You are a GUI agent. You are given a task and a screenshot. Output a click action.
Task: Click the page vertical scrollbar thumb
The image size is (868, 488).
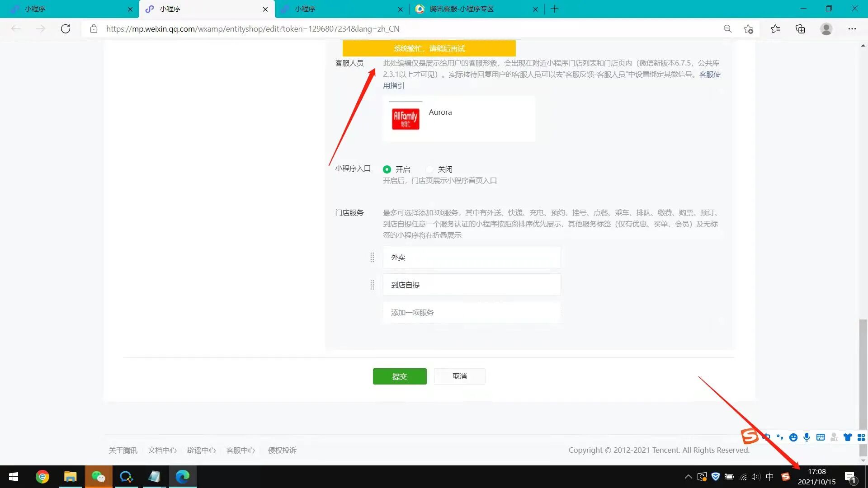pyautogui.click(x=863, y=384)
